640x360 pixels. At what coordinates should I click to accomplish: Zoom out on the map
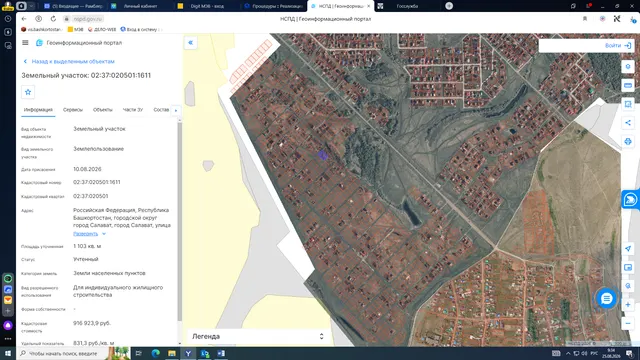point(628,324)
